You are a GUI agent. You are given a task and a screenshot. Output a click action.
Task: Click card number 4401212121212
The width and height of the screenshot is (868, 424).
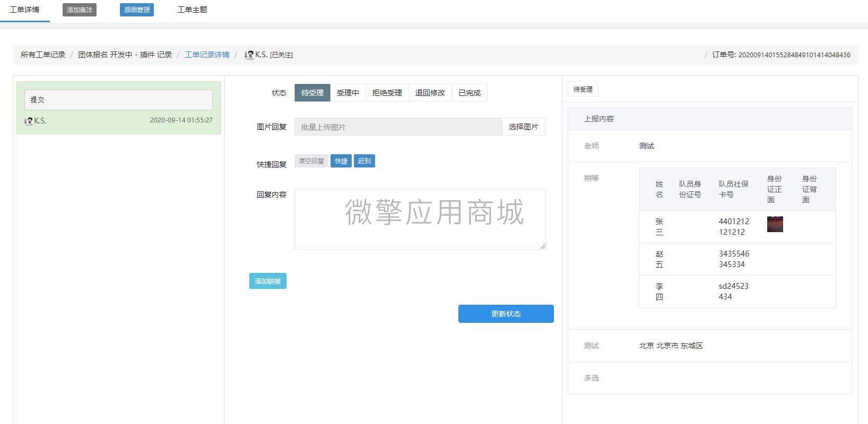[734, 227]
